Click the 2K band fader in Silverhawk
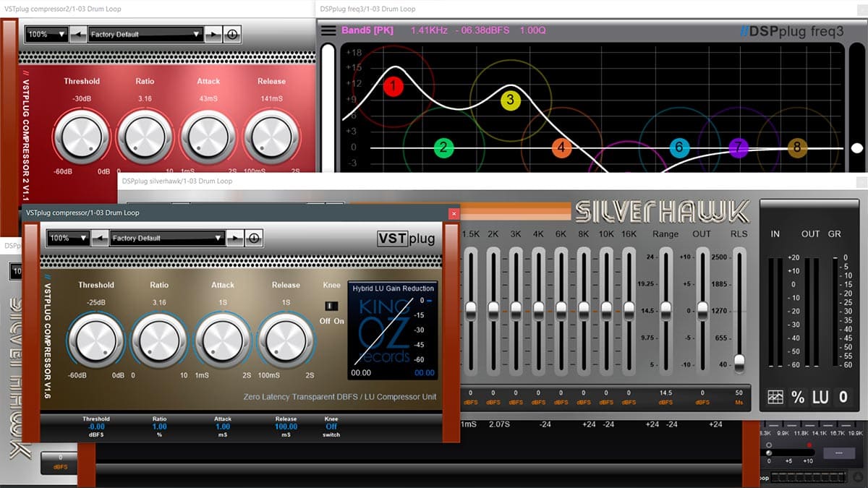Image resolution: width=868 pixels, height=488 pixels. point(493,309)
